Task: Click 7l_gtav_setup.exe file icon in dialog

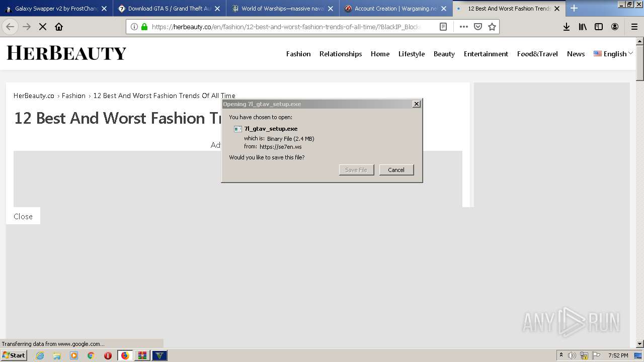Action: coord(238,129)
